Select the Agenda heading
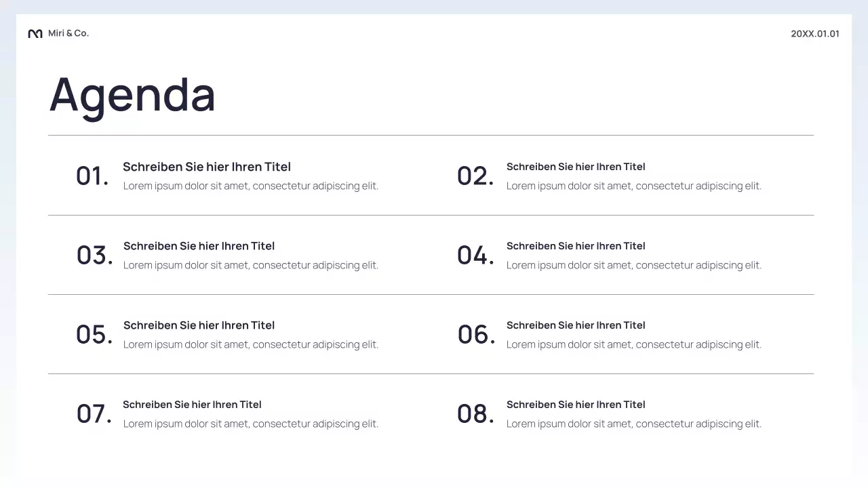This screenshot has width=868, height=488. click(132, 95)
